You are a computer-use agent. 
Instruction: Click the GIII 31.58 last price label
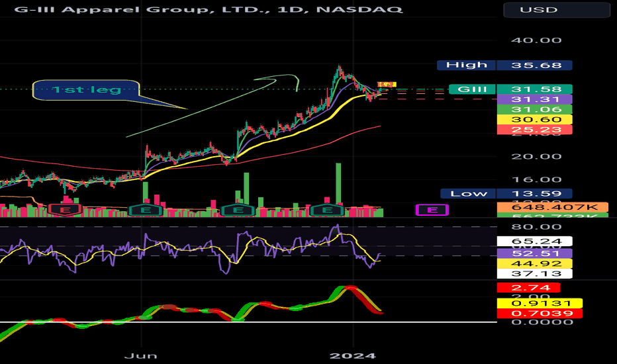tap(510, 89)
